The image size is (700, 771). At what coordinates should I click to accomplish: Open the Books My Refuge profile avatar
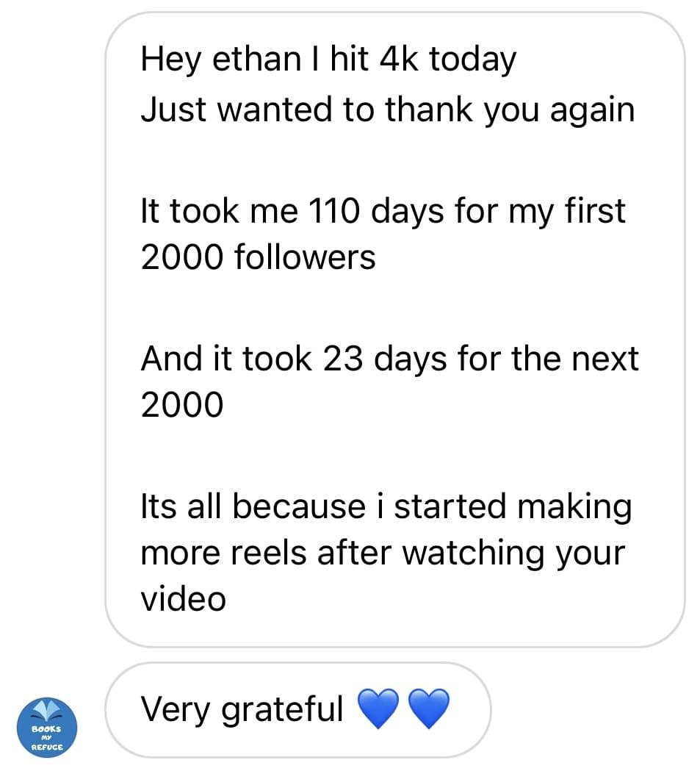point(46,728)
